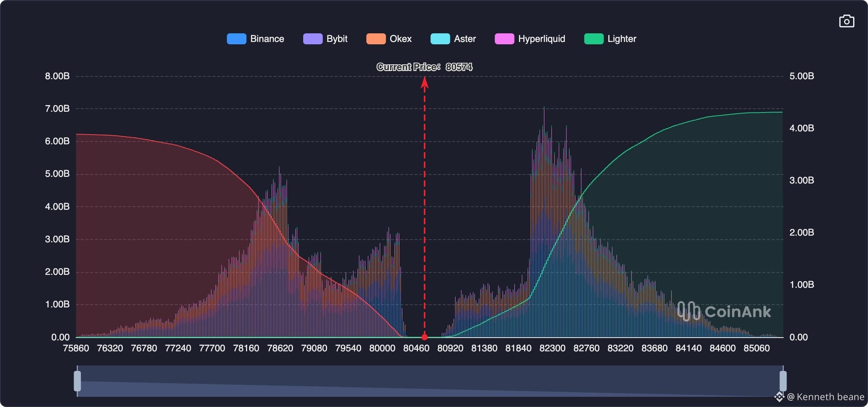Click the 82300 x-axis label
Image resolution: width=868 pixels, height=407 pixels.
click(553, 348)
